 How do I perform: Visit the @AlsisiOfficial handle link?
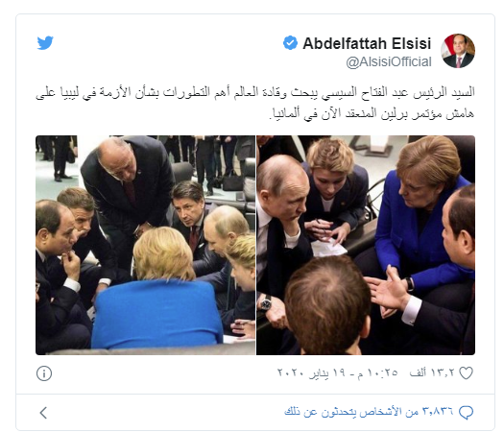[389, 62]
